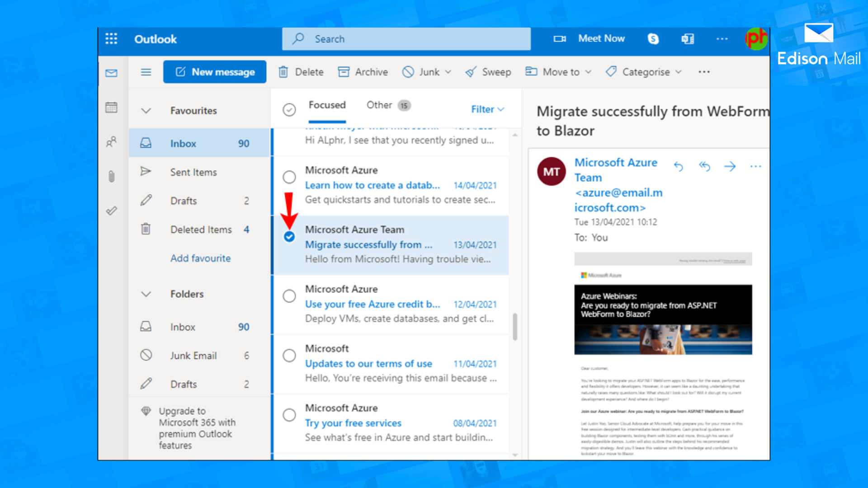This screenshot has height=488, width=868.
Task: Click the New message button
Action: (214, 72)
